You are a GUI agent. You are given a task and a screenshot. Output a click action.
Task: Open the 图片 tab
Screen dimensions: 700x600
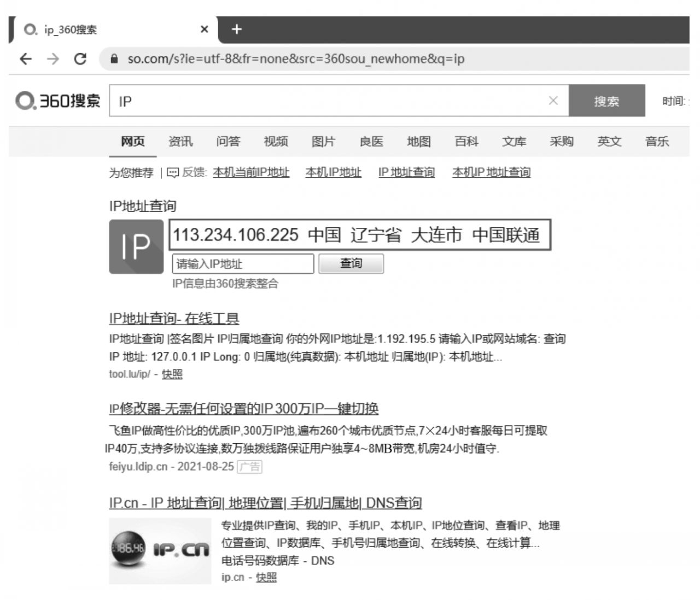pos(323,142)
